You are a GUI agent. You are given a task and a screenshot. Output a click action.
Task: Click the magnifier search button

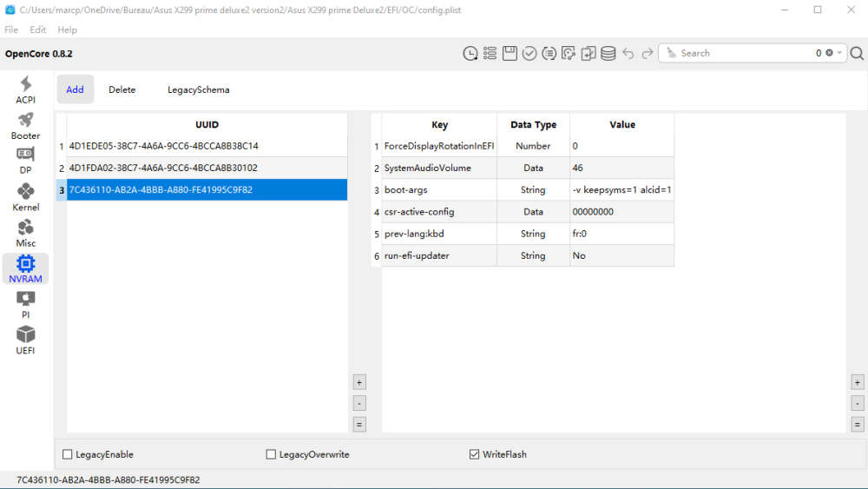point(857,53)
